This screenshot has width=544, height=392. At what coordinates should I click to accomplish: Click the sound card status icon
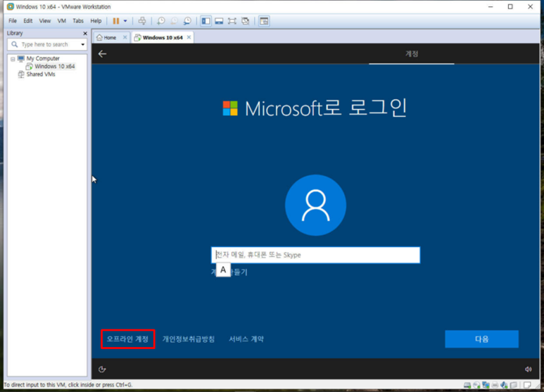504,385
